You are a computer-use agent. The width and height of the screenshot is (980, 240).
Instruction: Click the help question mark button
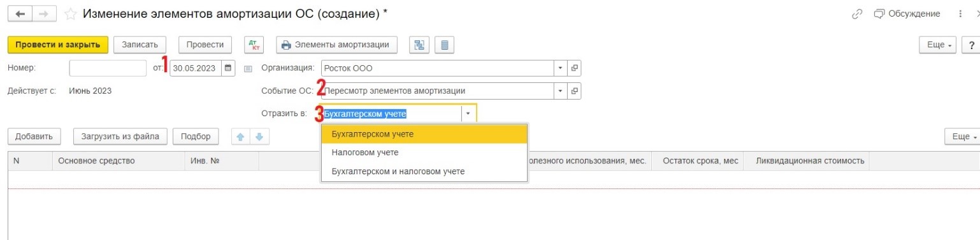click(x=971, y=45)
